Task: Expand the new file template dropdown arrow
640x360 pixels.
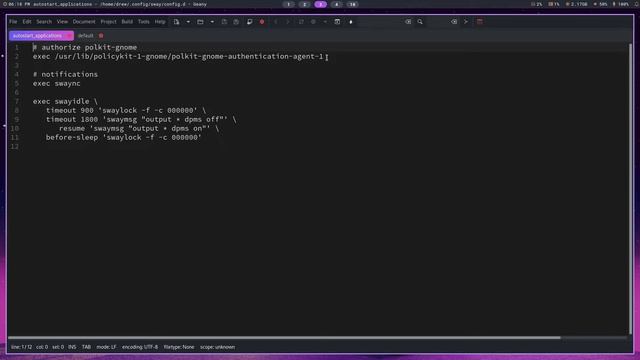Action: (188, 22)
